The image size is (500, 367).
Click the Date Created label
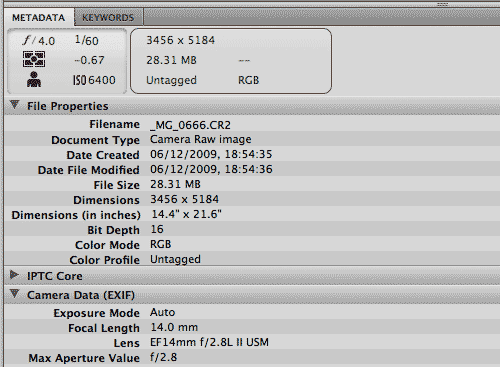pos(103,155)
